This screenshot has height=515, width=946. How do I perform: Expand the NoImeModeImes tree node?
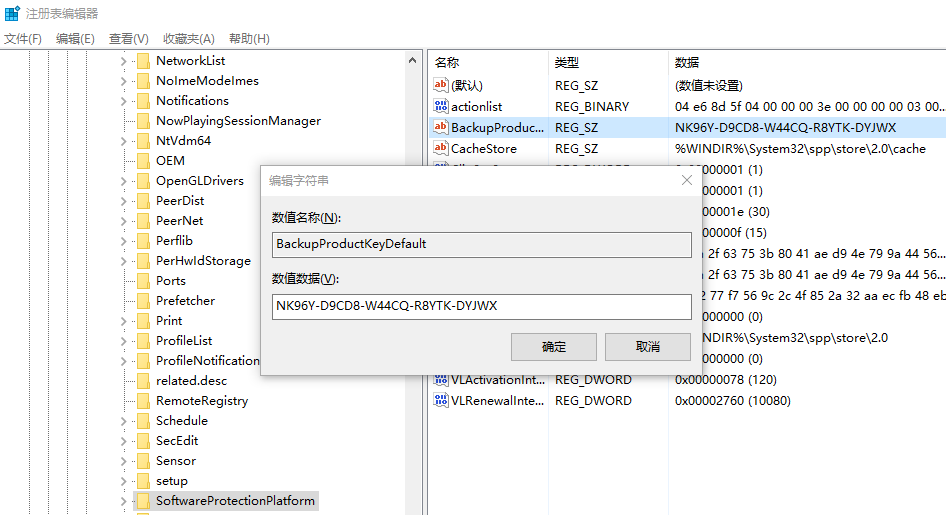click(x=123, y=81)
